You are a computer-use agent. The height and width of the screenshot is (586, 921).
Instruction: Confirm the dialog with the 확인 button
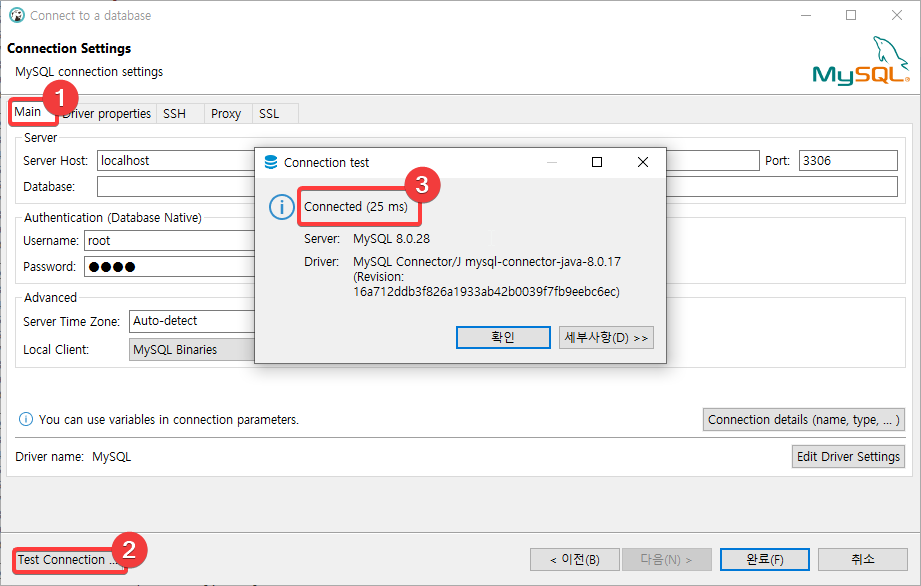(x=503, y=338)
